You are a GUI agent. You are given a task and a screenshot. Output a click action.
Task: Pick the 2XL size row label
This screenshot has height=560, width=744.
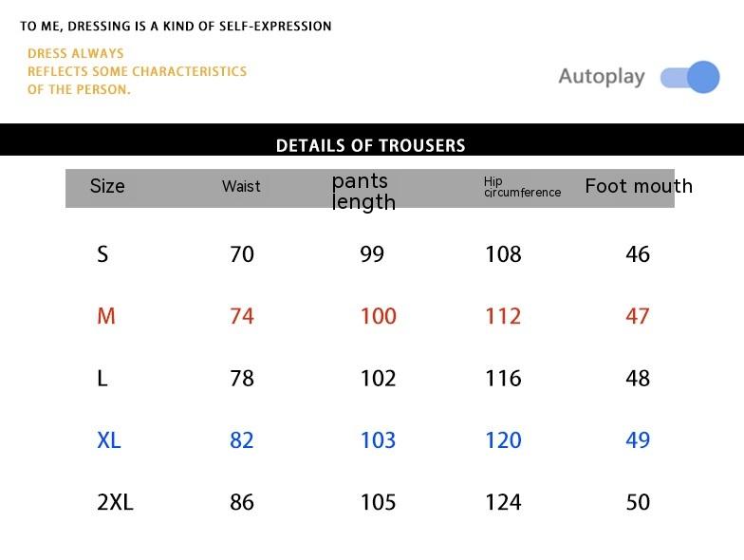pos(115,502)
